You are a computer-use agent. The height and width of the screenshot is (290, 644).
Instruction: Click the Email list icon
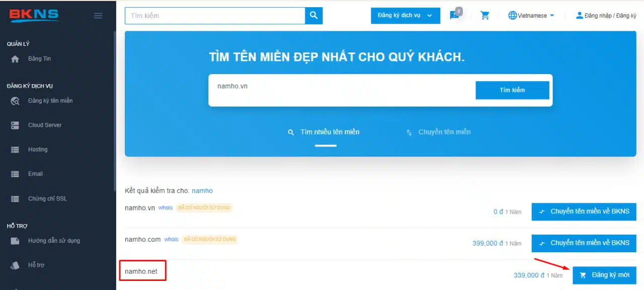[15, 174]
